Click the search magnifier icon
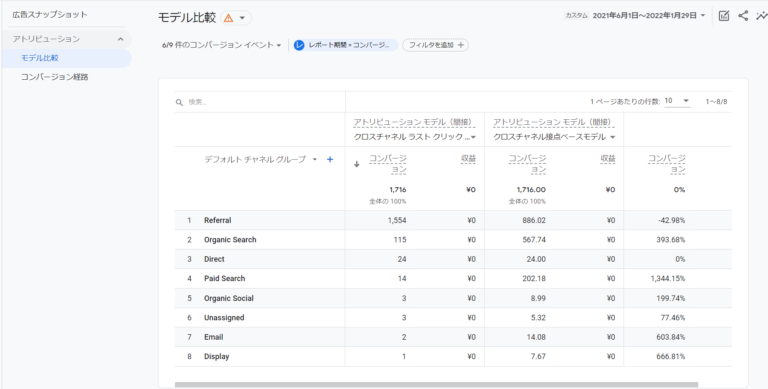The image size is (768, 389). tap(179, 102)
